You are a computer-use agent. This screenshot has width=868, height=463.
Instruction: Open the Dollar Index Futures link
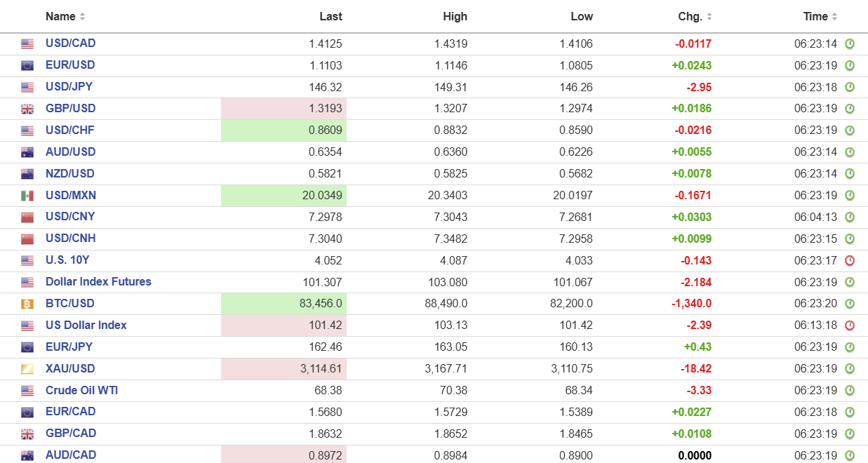[98, 282]
